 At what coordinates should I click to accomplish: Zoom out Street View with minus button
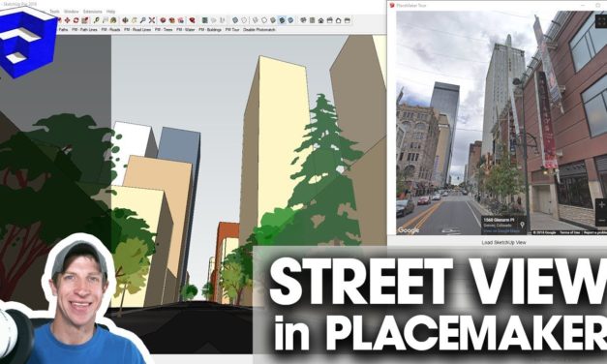click(x=601, y=220)
